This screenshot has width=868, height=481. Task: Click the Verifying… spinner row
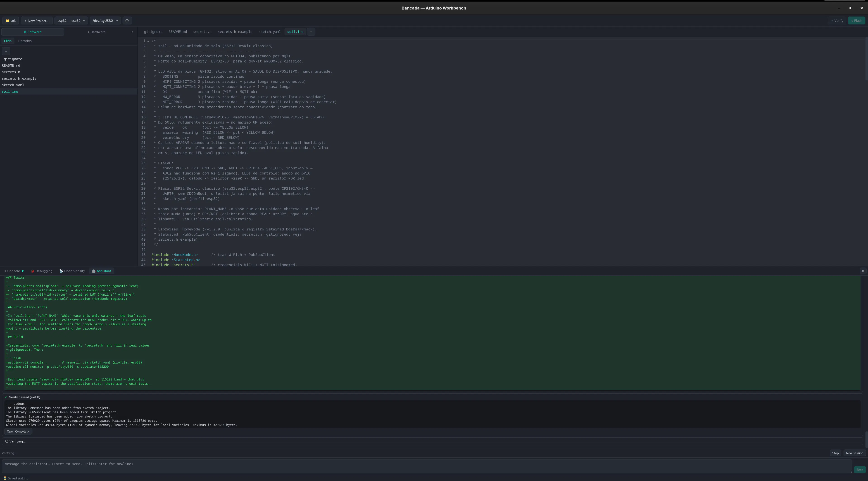coord(432,441)
